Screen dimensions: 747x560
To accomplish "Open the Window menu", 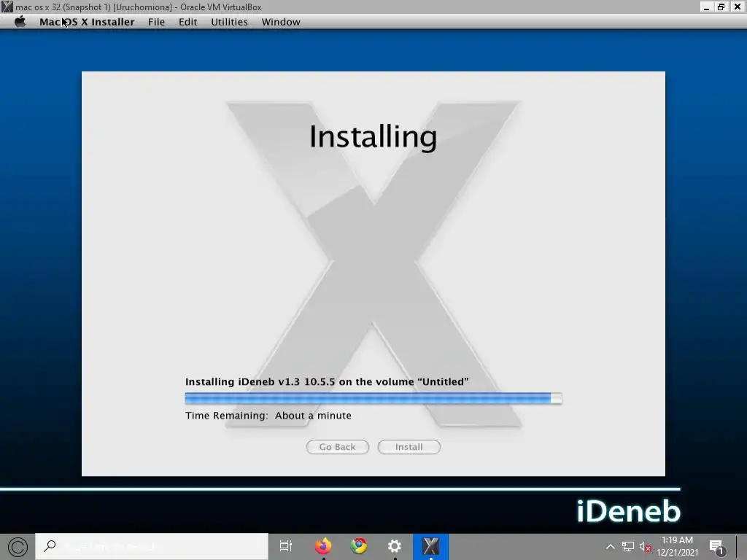I will click(281, 22).
